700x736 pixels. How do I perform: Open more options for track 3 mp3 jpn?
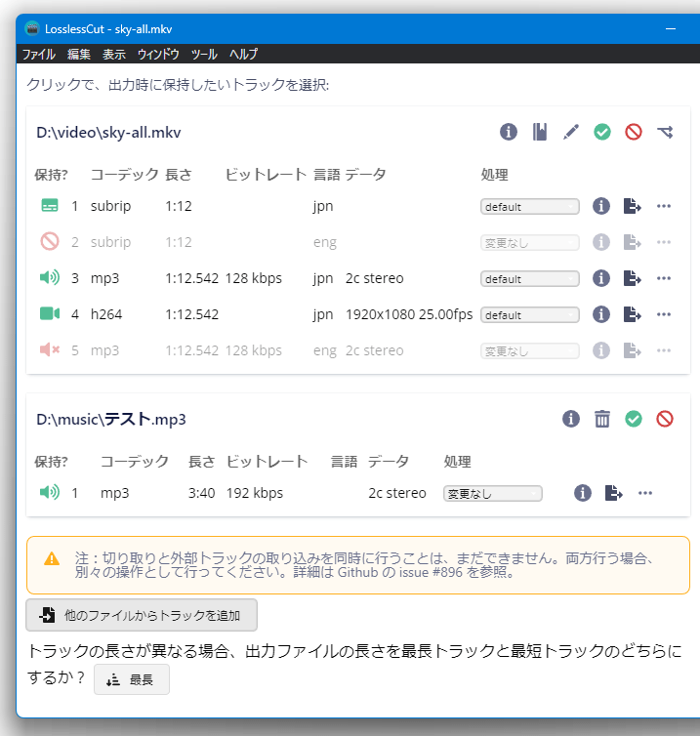[664, 278]
